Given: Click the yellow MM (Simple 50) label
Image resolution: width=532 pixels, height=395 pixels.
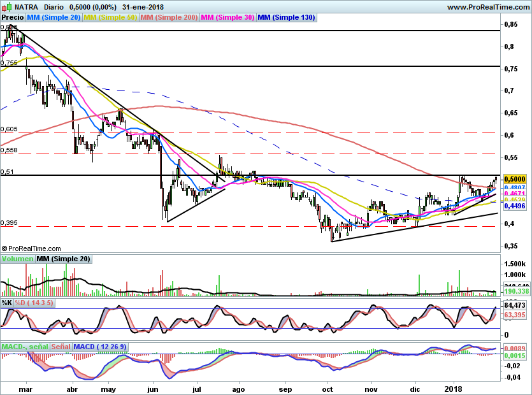Looking at the screenshot, I should pyautogui.click(x=111, y=18).
